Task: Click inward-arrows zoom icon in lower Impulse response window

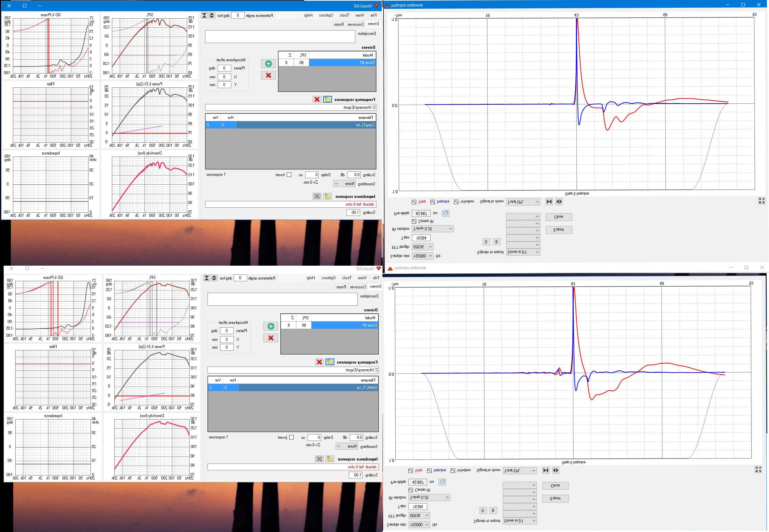Action: click(546, 470)
